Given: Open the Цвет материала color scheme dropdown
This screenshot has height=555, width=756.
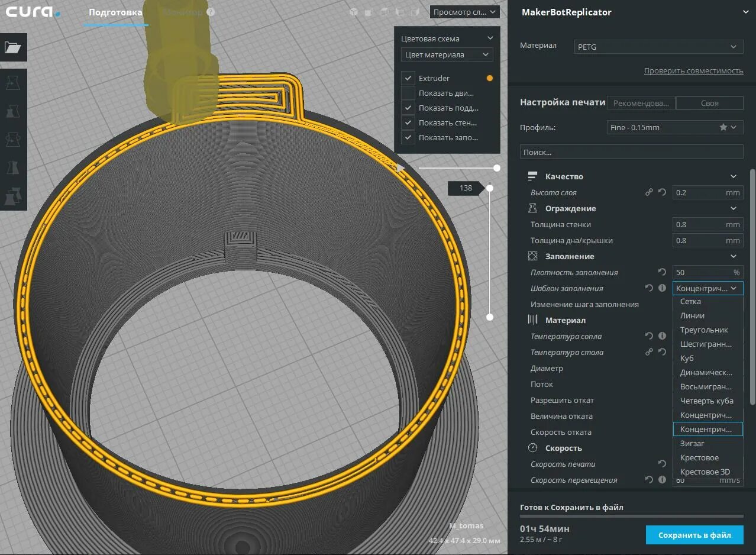Looking at the screenshot, I should tap(447, 54).
